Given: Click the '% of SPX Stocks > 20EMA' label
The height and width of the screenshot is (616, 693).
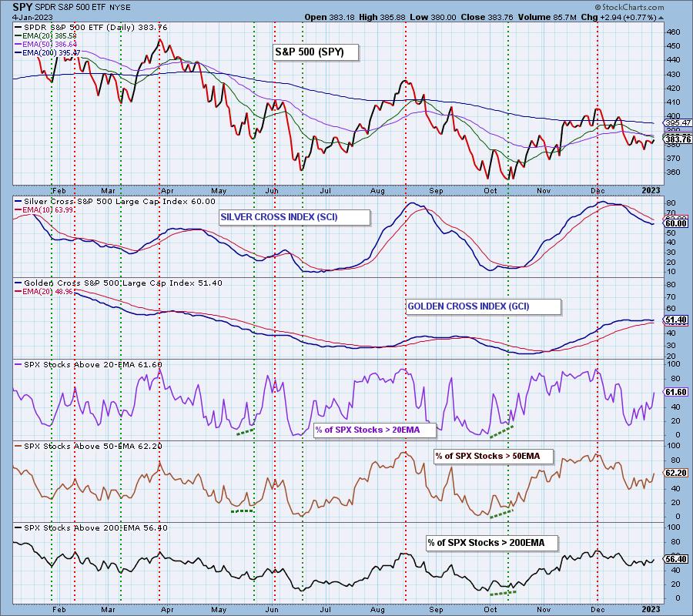Looking at the screenshot, I should point(375,430).
